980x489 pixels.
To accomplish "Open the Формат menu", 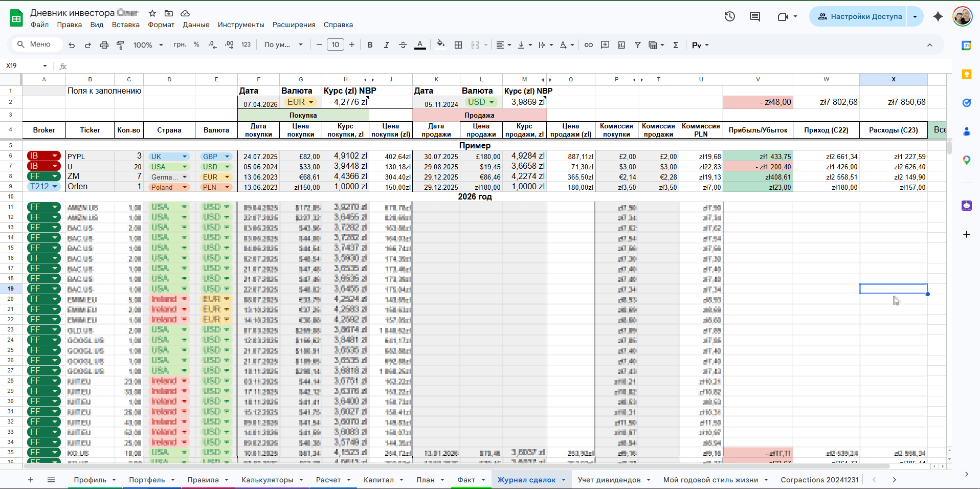I will [x=161, y=25].
